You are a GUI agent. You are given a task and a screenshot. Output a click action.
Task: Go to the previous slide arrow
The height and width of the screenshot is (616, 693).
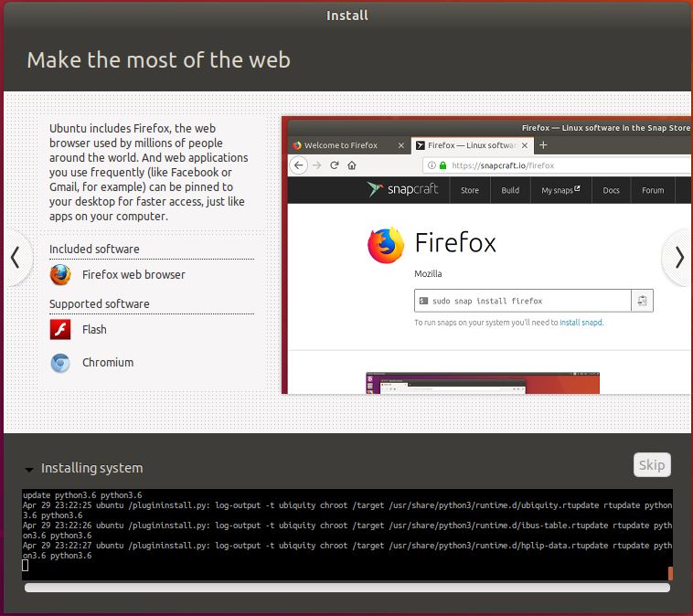tap(16, 257)
